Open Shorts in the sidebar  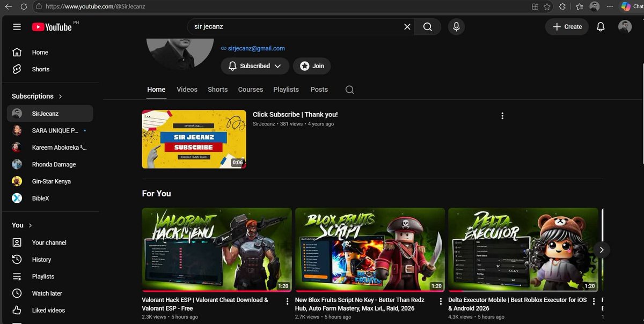(x=50, y=69)
